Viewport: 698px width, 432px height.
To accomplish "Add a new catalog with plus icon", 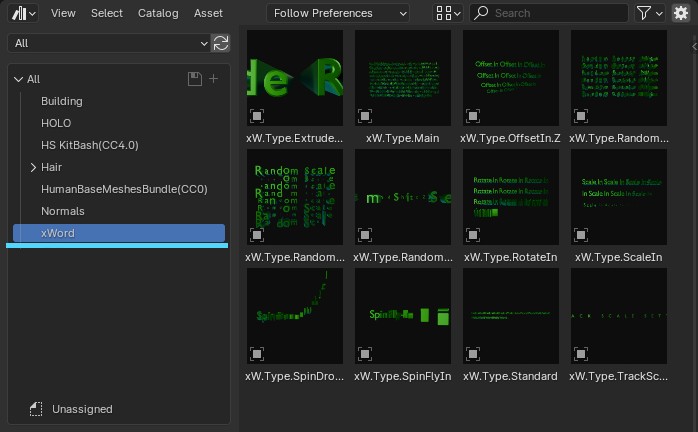I will coord(213,79).
